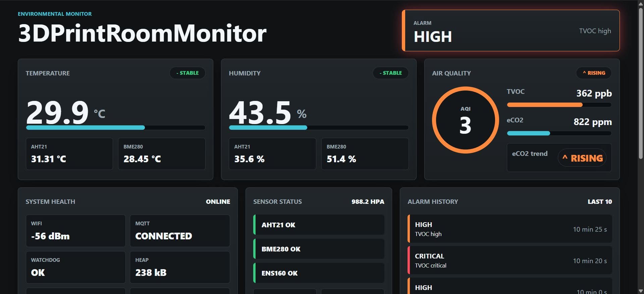This screenshot has width=644, height=294.
Task: Click the HEAP 238 kB tile
Action: (180, 268)
